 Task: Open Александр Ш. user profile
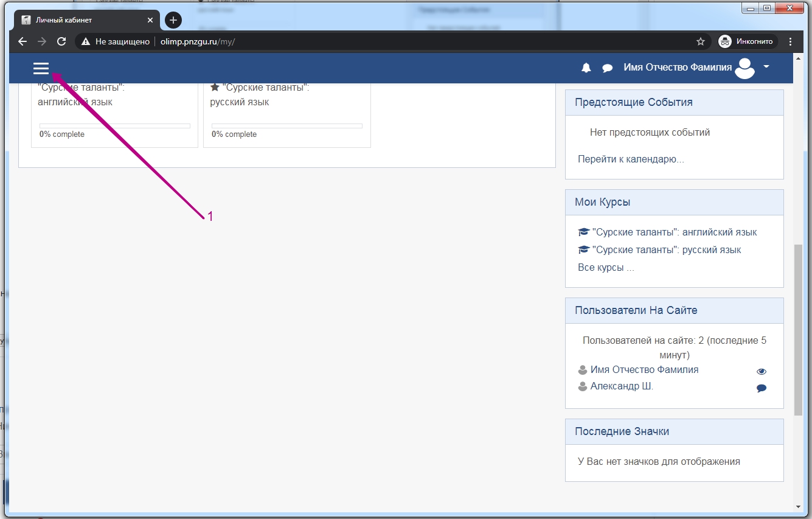tap(622, 386)
